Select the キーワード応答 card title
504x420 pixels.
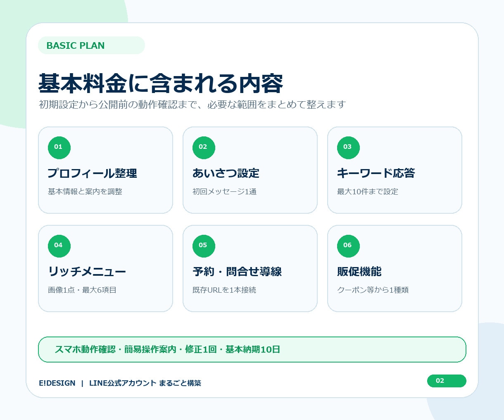376,173
